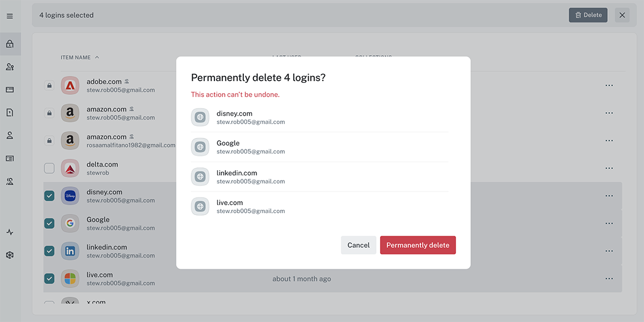Check the delta.com login checkbox
This screenshot has height=322, width=644.
tap(49, 168)
